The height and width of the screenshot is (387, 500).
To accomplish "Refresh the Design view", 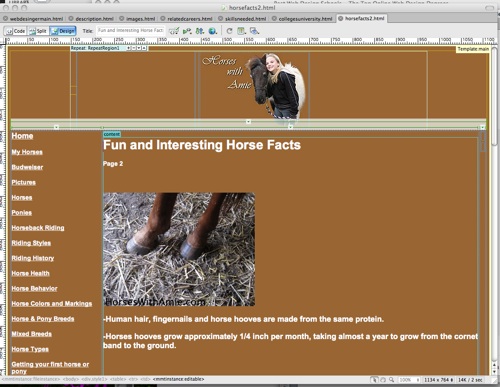I will (x=229, y=31).
